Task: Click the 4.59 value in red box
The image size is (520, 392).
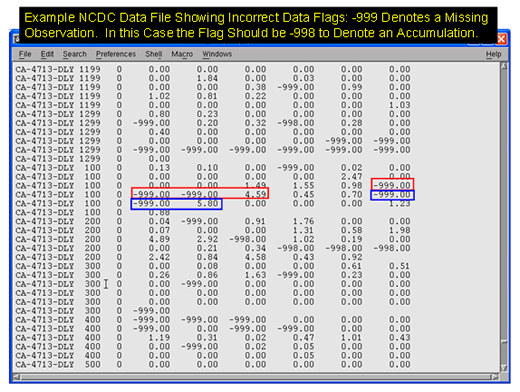Action: pyautogui.click(x=255, y=194)
